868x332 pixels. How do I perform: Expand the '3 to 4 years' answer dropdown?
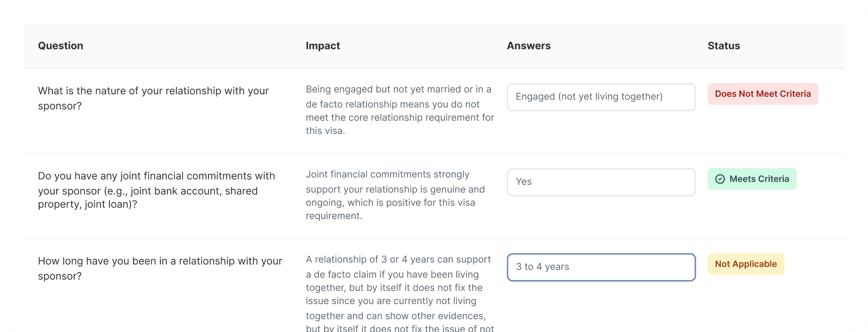[x=601, y=267]
